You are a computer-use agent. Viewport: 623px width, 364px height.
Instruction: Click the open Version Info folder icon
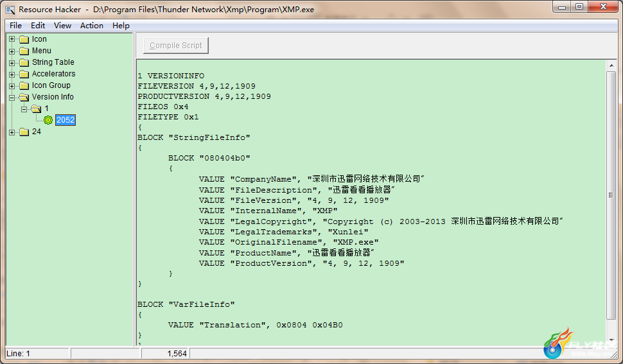pyautogui.click(x=24, y=97)
